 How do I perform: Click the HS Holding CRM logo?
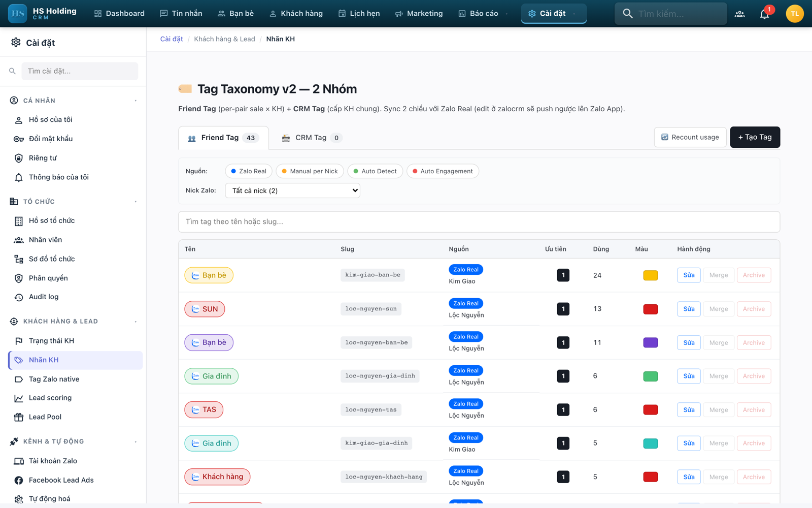[x=43, y=13]
